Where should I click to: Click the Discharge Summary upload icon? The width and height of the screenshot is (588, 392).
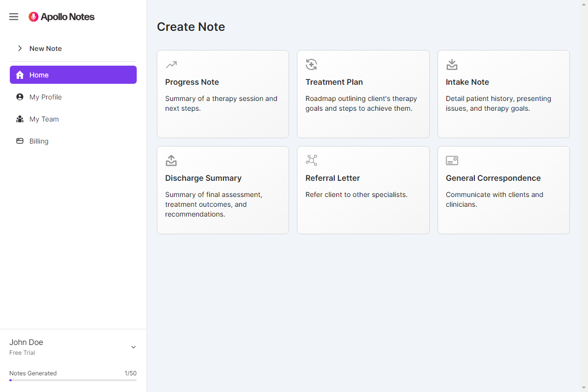tap(171, 160)
